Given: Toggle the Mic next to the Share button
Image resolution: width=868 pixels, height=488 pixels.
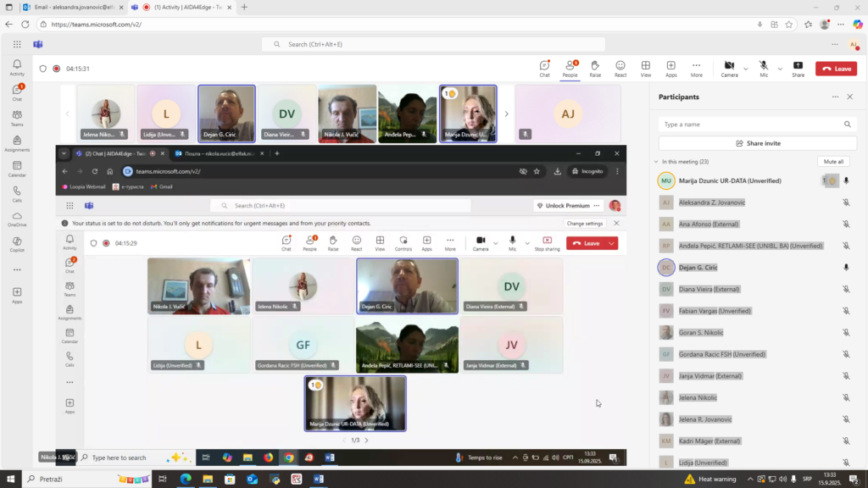Looking at the screenshot, I should click(x=764, y=68).
